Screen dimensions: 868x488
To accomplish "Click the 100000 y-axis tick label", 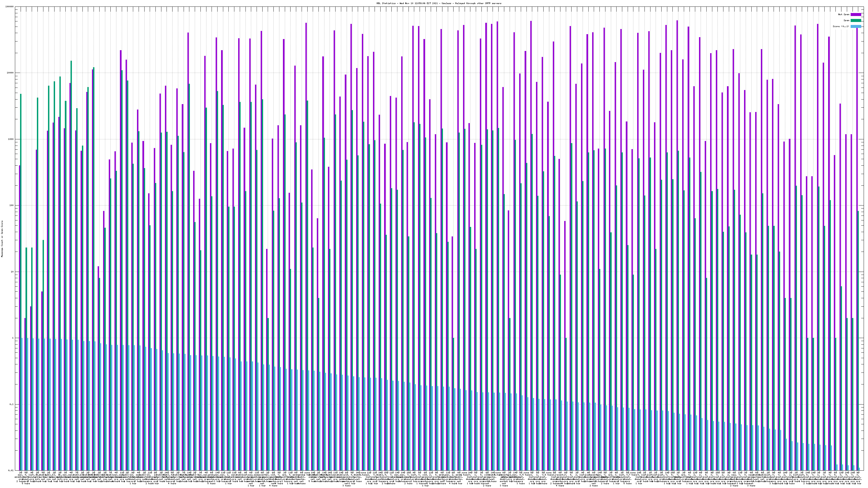I will pyautogui.click(x=9, y=7).
